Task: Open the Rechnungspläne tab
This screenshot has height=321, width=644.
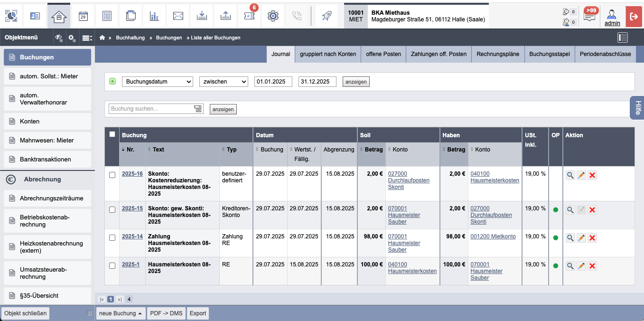Action: coord(498,54)
